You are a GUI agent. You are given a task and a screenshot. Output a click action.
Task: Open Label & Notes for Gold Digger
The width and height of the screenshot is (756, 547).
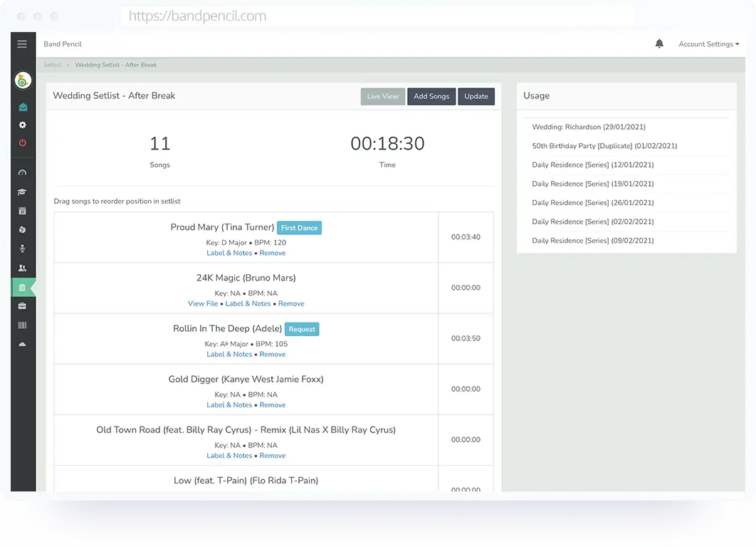229,405
